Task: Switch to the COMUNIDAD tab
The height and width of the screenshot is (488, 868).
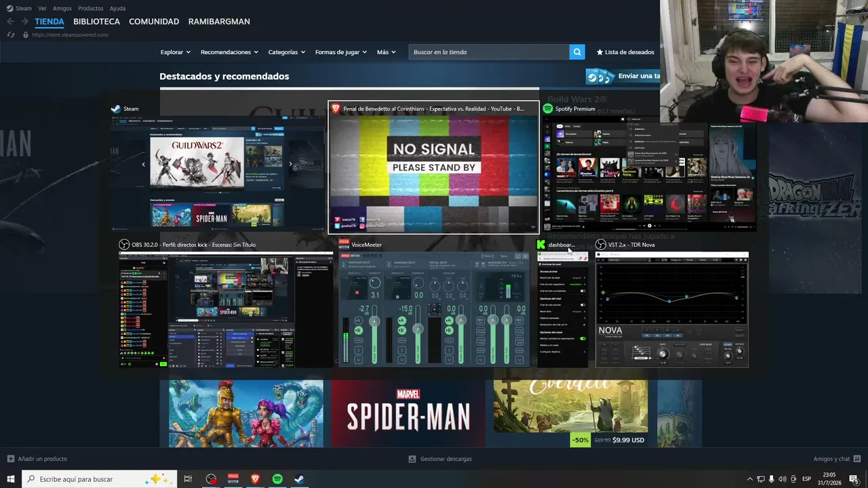Action: tap(154, 22)
